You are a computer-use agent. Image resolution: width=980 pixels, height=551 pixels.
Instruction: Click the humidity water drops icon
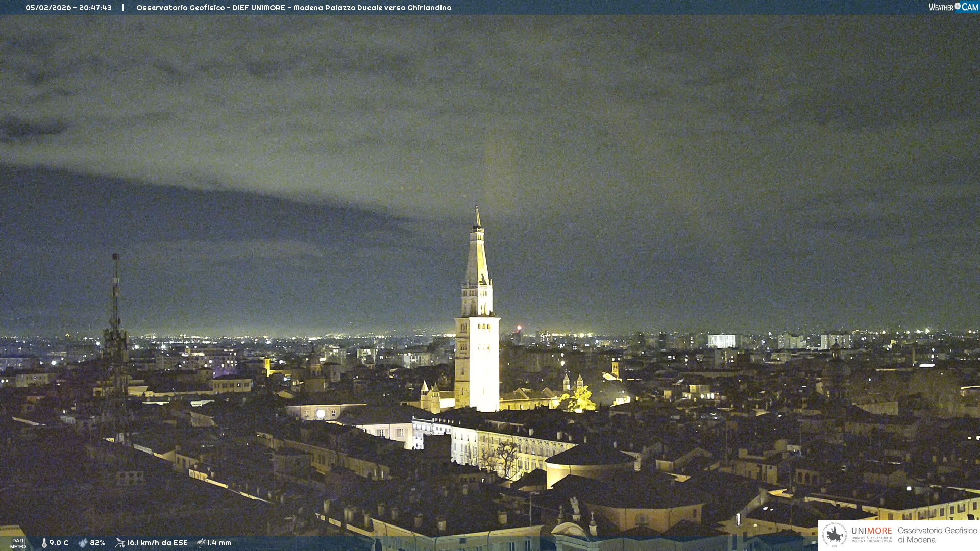point(83,543)
